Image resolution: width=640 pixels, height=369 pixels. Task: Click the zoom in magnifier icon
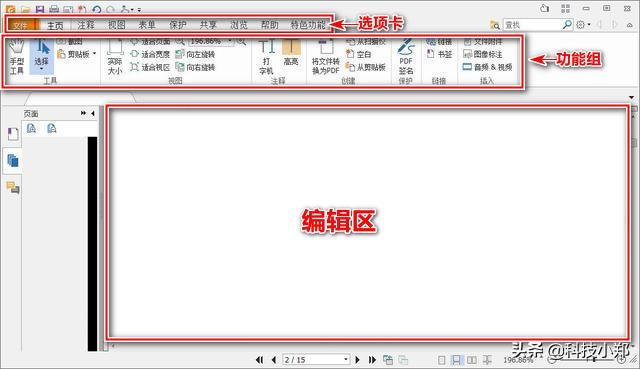(x=241, y=41)
